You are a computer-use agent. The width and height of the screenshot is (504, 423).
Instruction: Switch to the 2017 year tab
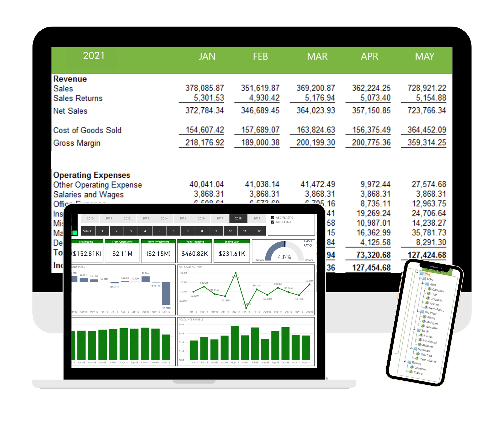click(220, 218)
